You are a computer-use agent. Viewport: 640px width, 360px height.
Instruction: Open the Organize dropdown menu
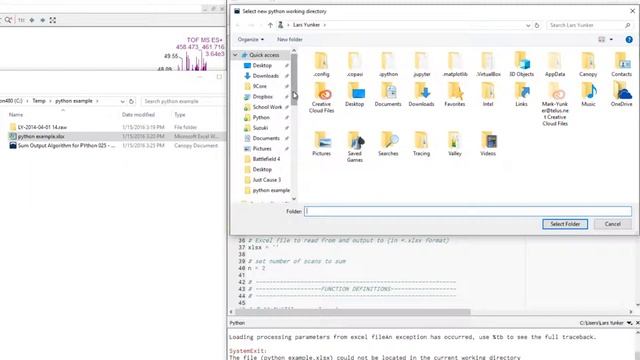click(x=251, y=40)
